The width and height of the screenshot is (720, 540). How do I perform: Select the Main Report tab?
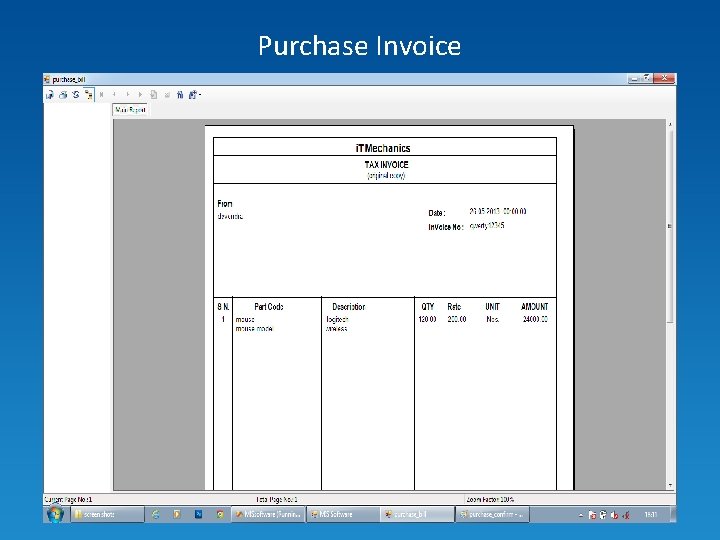coord(130,110)
